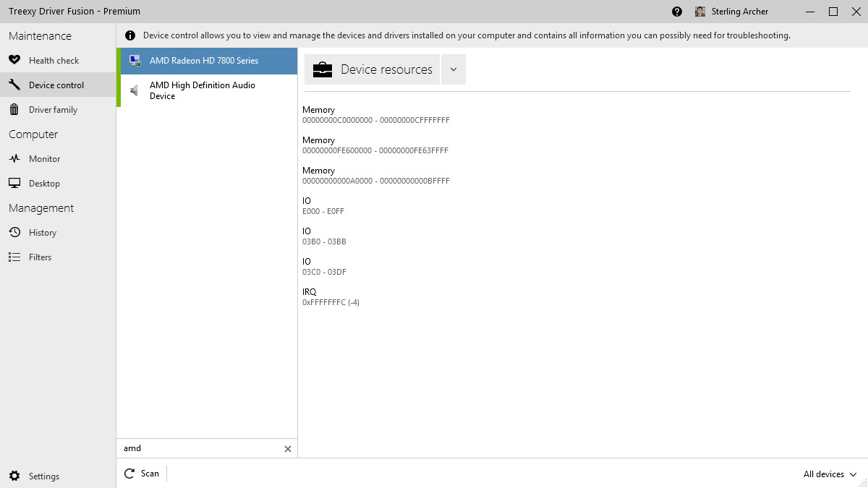Click the Device resources button
This screenshot has width=868, height=488.
pyautogui.click(x=372, y=69)
